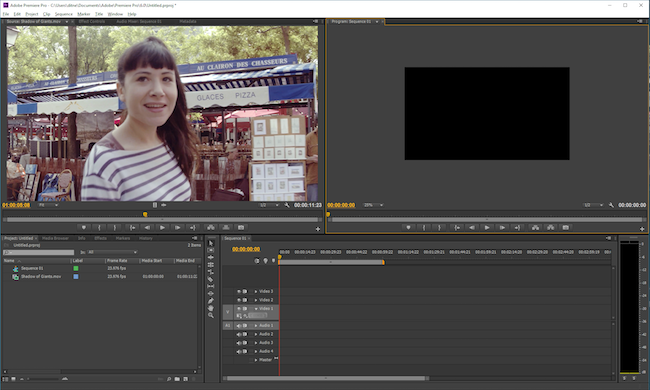Select the Selection arrow tool
Image resolution: width=650 pixels, height=390 pixels.
(x=211, y=243)
